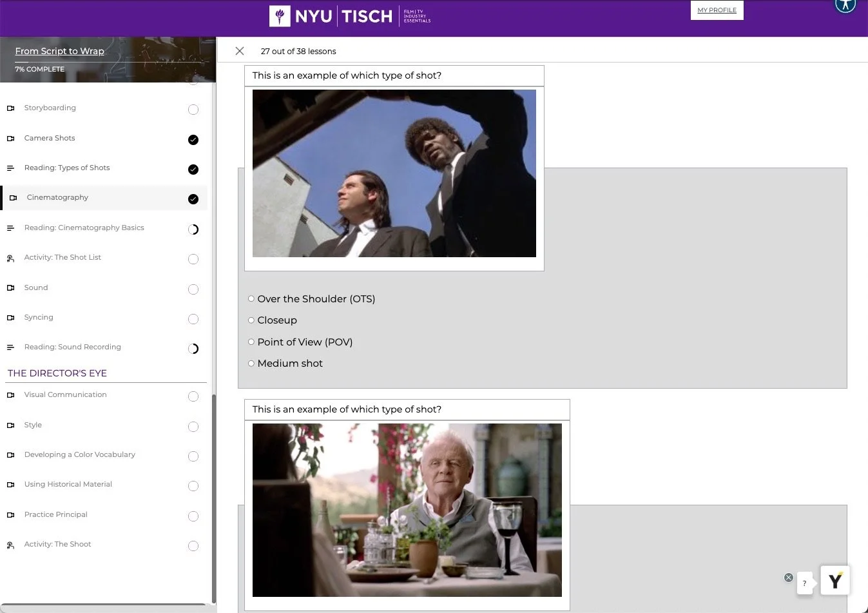Open Using Historical Material lesson
Image resolution: width=868 pixels, height=613 pixels.
[68, 484]
